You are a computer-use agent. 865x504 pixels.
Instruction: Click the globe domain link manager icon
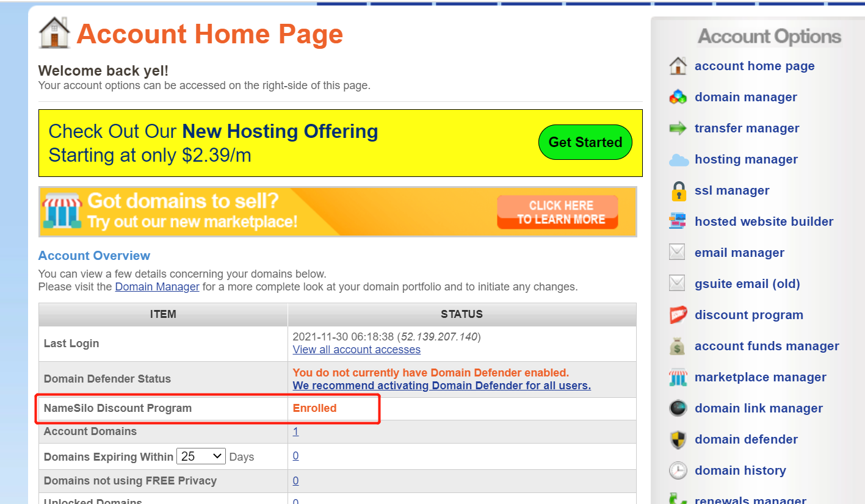[x=678, y=408]
